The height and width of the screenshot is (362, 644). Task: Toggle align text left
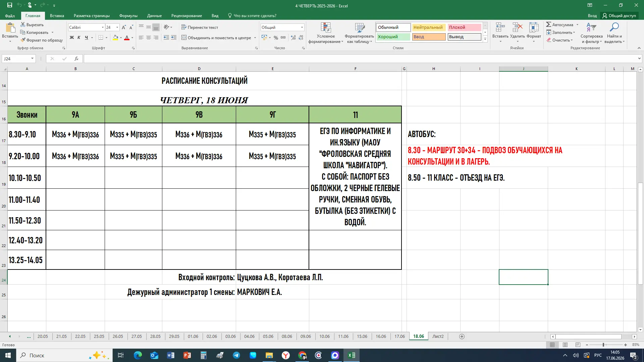point(141,38)
